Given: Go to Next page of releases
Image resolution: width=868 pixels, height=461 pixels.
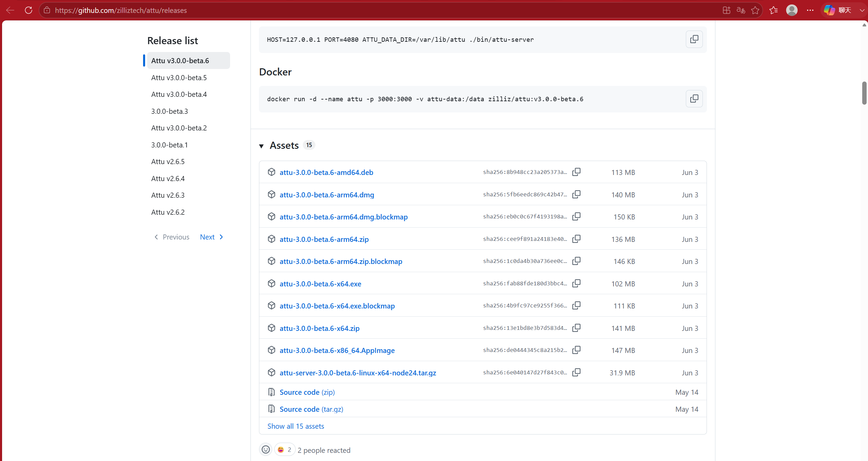Looking at the screenshot, I should 211,237.
